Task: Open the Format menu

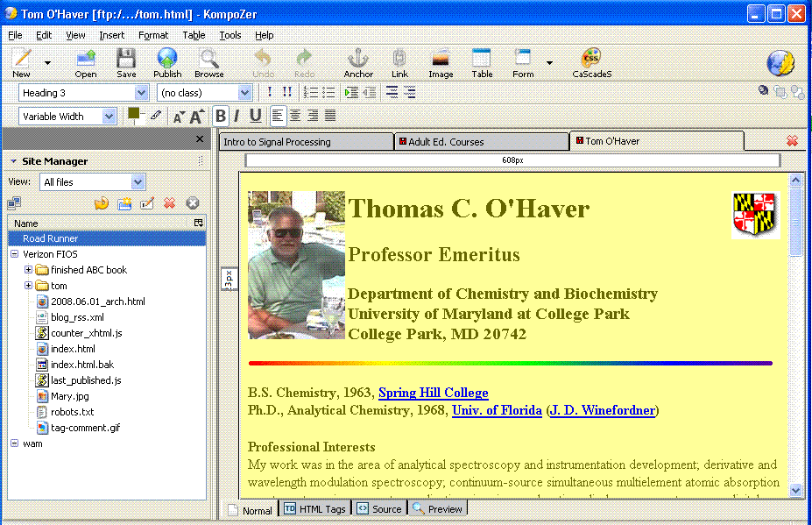Action: [x=153, y=35]
